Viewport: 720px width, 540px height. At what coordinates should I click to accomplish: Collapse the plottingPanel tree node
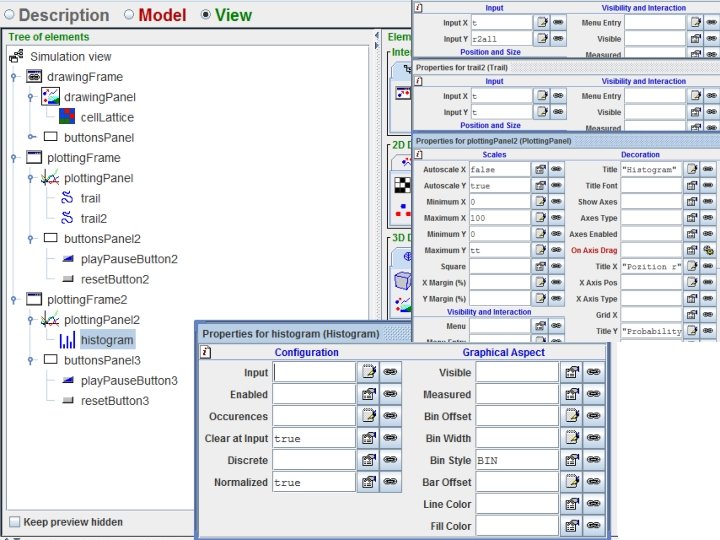(x=31, y=178)
